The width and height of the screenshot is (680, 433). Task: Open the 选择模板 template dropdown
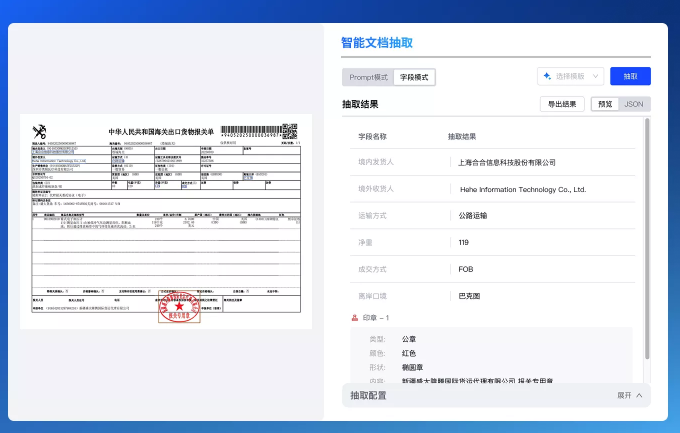click(x=572, y=76)
